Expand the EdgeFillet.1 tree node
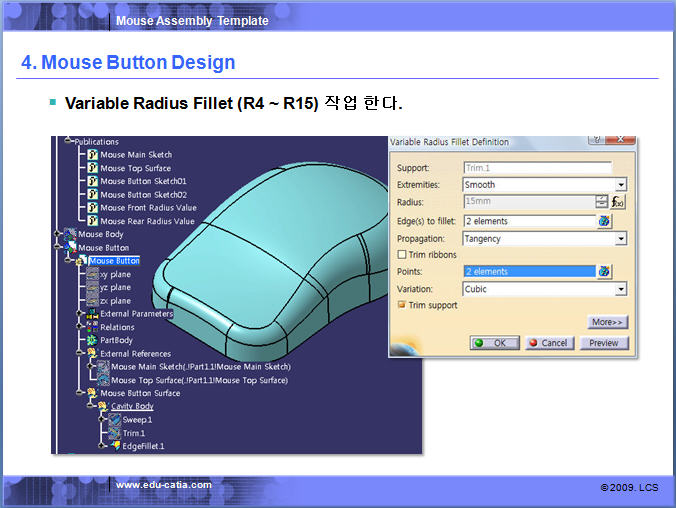Screen dimensions: 676x508 click(101, 446)
